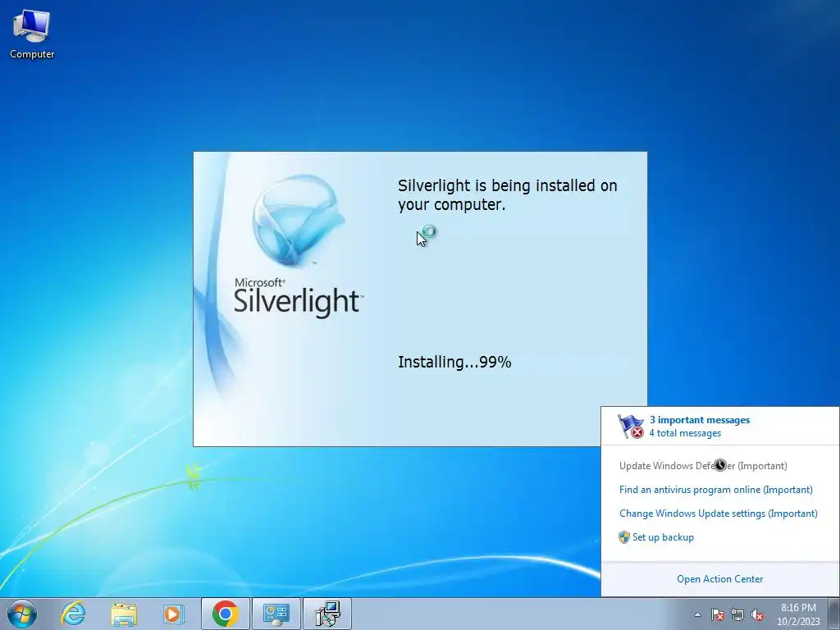
Task: Click the network tray icon
Action: coord(737,614)
